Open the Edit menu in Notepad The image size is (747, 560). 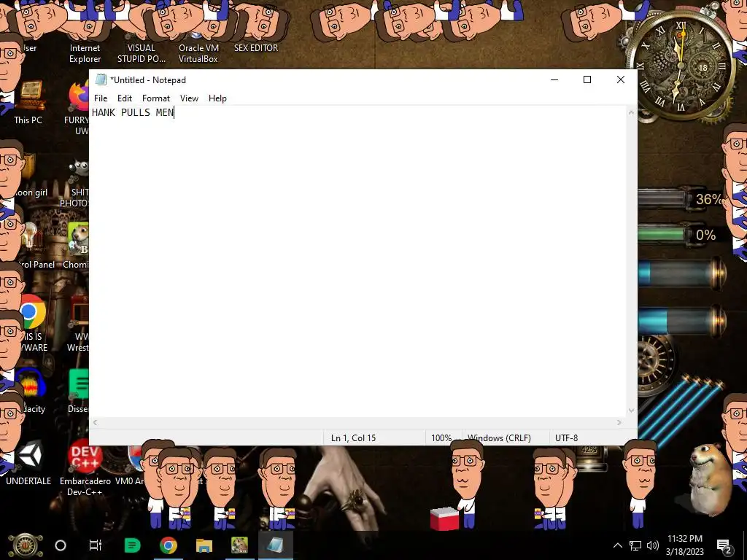124,98
